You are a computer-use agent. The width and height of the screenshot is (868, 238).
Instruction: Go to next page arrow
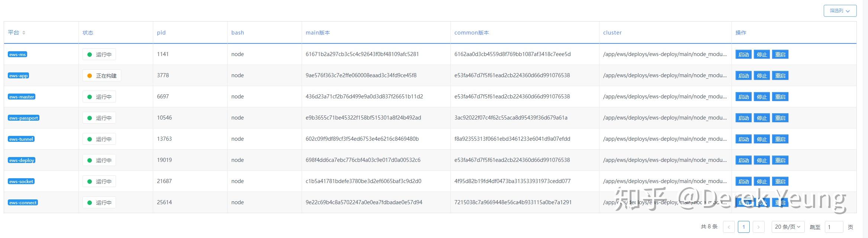[759, 227]
